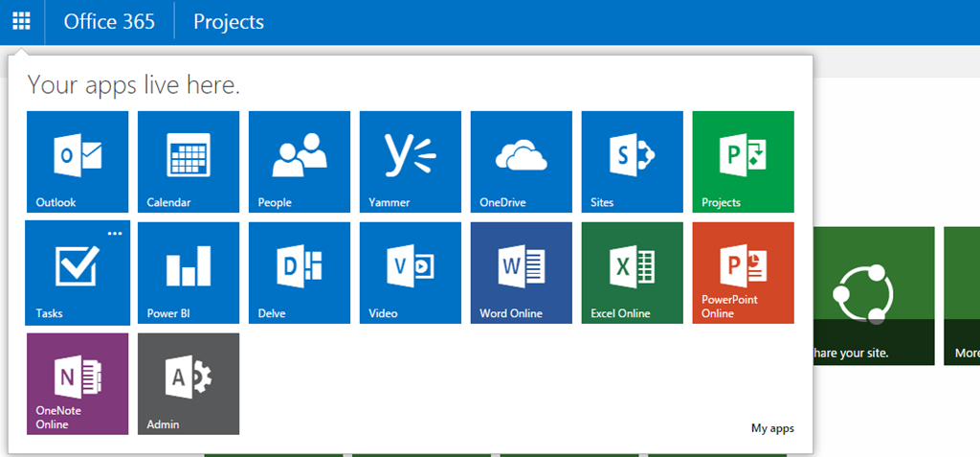This screenshot has height=457, width=980.
Task: Open OneDrive from the app launcher
Action: [522, 162]
